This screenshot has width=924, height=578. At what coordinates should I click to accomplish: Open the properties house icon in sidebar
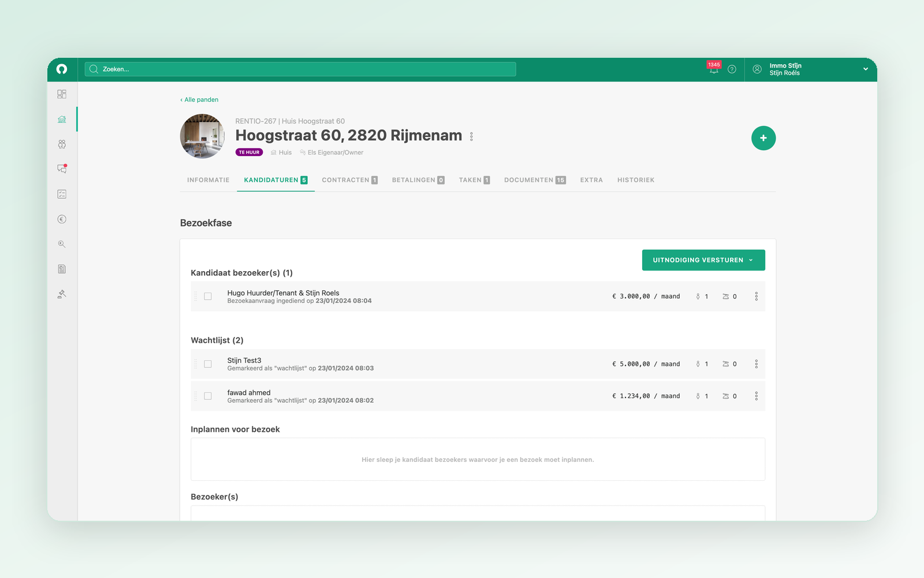pos(62,119)
